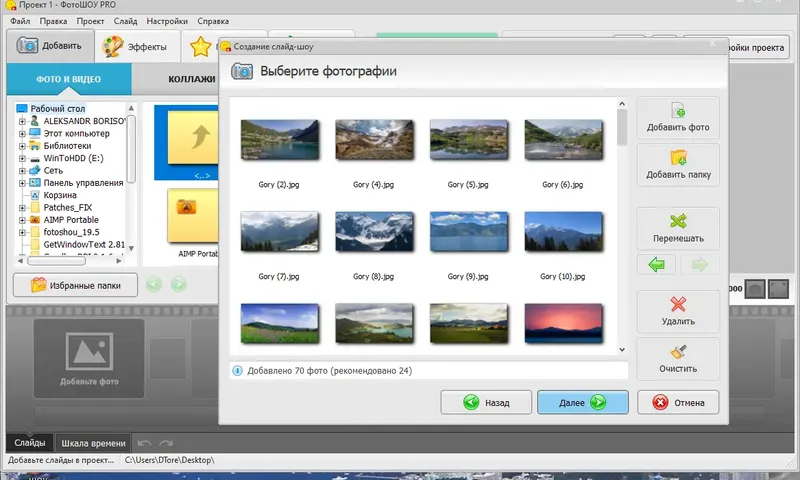Click the Избранные папки button
The height and width of the screenshot is (480, 800).
point(76,285)
